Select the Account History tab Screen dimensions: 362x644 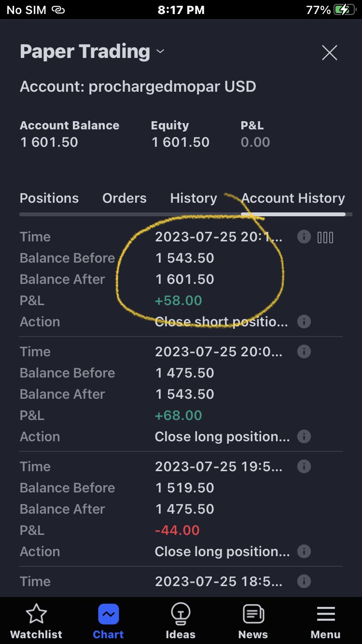(293, 198)
